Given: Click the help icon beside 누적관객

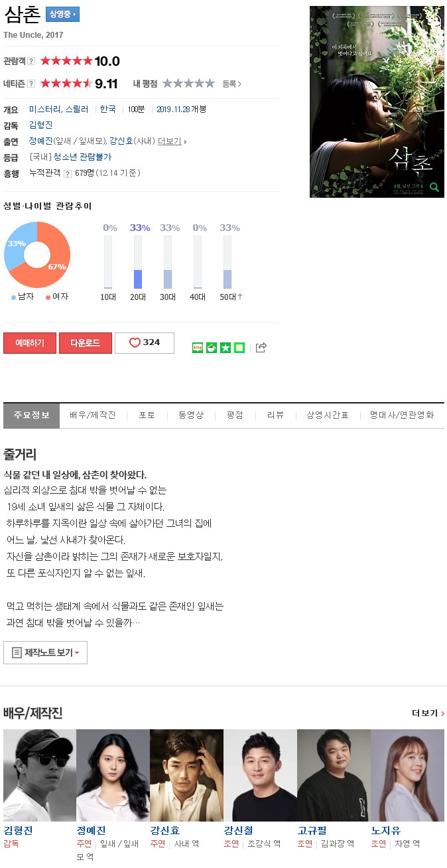Looking at the screenshot, I should point(68,173).
